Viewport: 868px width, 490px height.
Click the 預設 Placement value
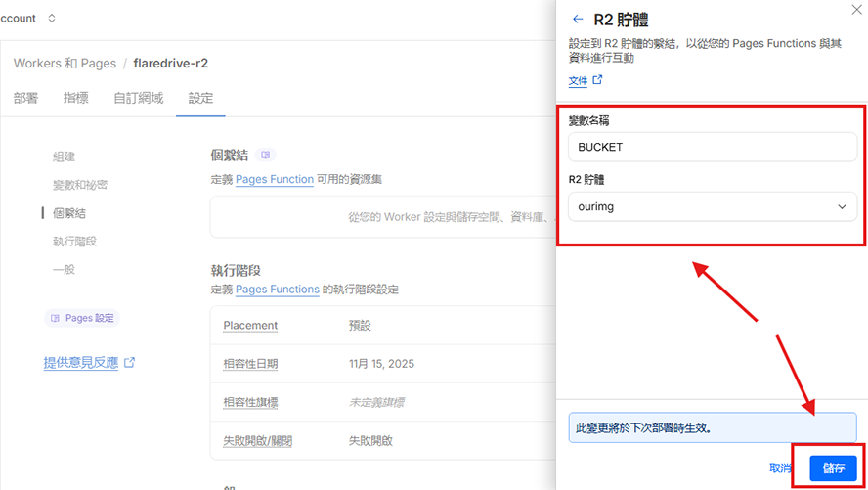360,326
